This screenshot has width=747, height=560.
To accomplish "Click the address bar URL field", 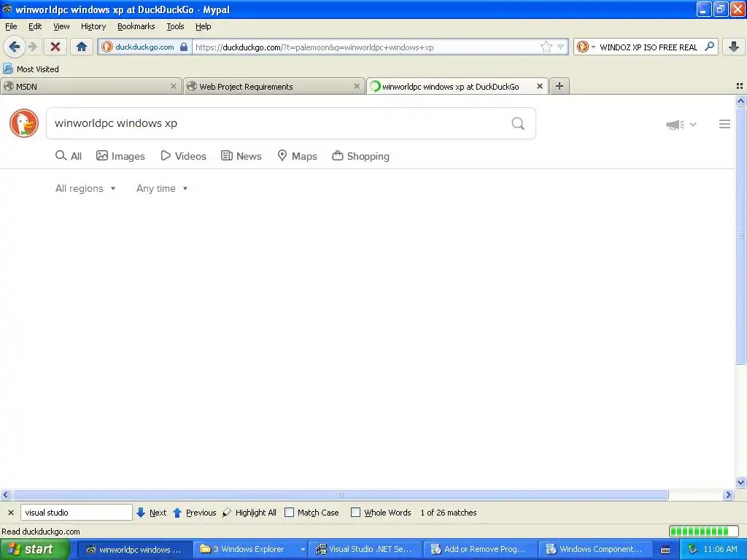I will click(367, 47).
